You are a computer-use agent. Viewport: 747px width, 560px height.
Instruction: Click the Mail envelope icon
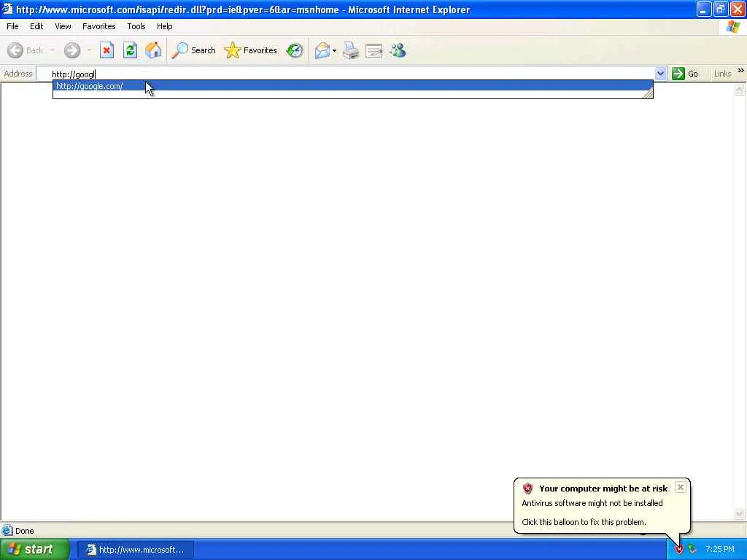pyautogui.click(x=322, y=50)
